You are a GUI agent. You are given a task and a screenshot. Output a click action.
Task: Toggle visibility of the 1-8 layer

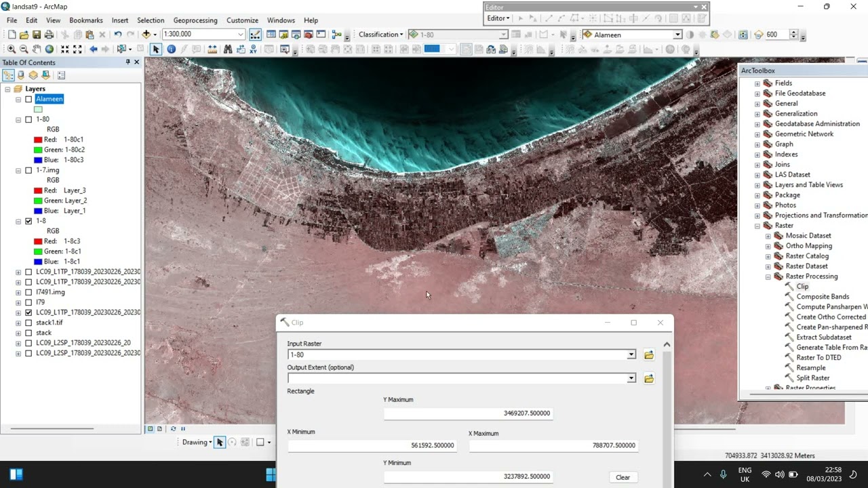[x=28, y=221]
